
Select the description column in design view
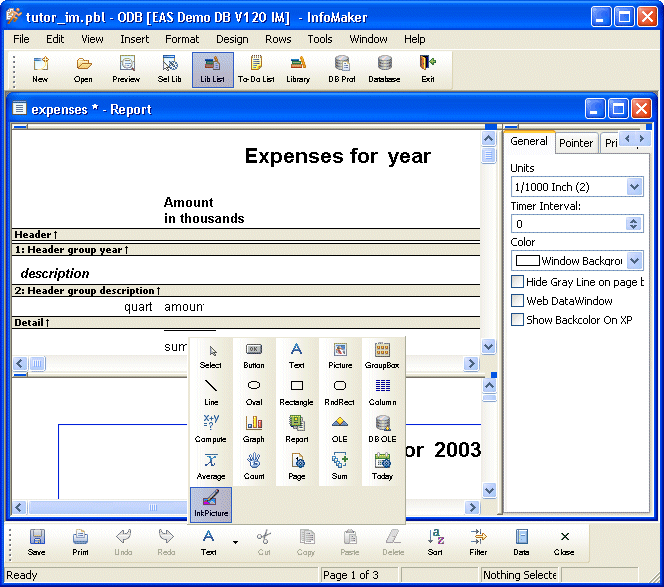(x=55, y=274)
